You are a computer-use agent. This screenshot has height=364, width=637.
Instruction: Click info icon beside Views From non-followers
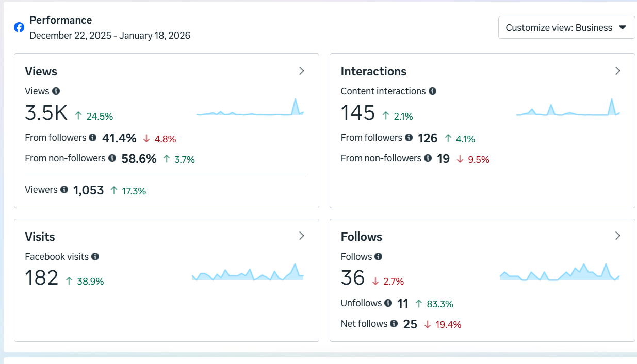112,158
